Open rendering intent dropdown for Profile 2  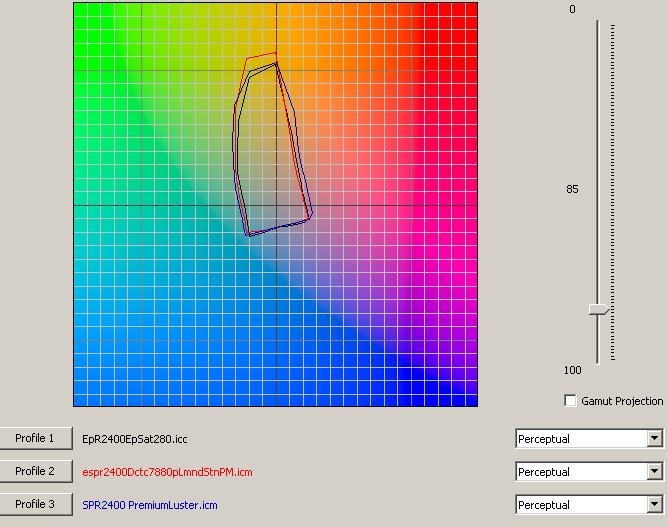click(x=654, y=472)
